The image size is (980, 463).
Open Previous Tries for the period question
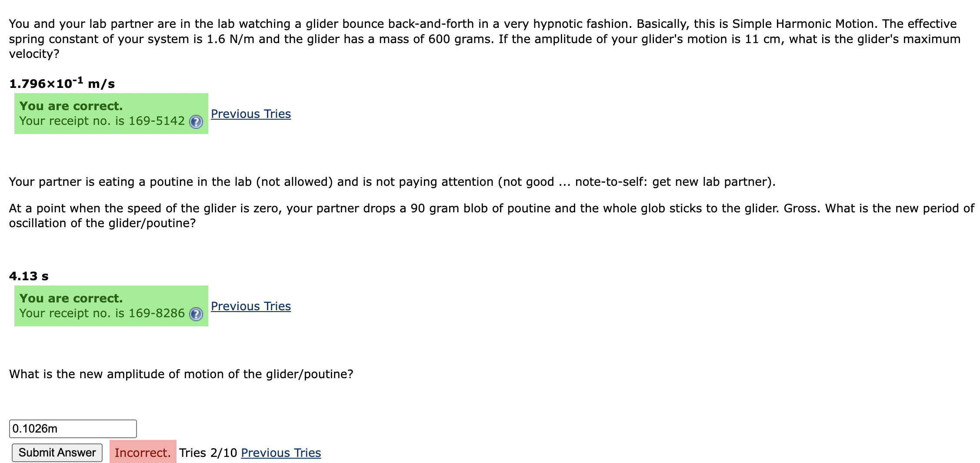pos(250,306)
